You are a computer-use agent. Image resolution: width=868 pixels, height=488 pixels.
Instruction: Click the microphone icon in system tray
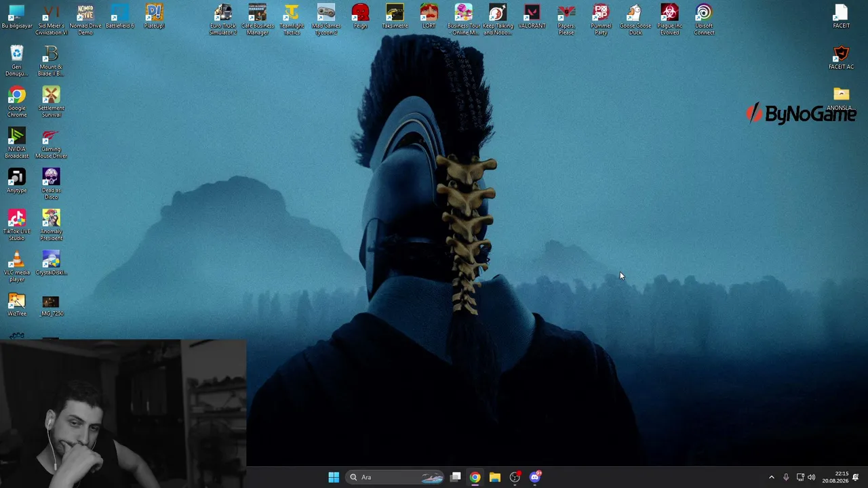pos(786,477)
